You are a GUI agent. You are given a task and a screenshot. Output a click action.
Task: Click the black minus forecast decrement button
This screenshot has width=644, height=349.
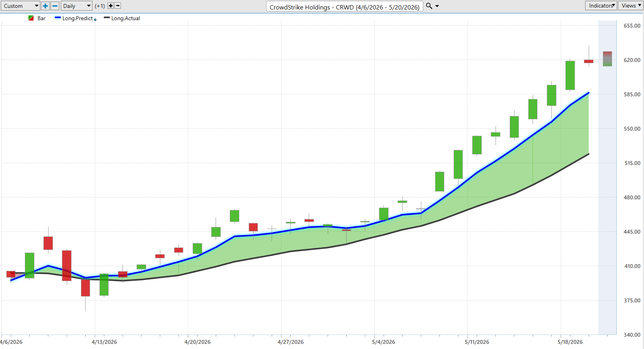(x=118, y=6)
